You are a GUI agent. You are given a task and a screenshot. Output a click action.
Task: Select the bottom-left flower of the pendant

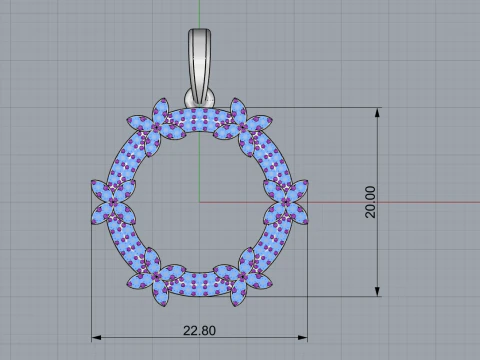[156, 277]
